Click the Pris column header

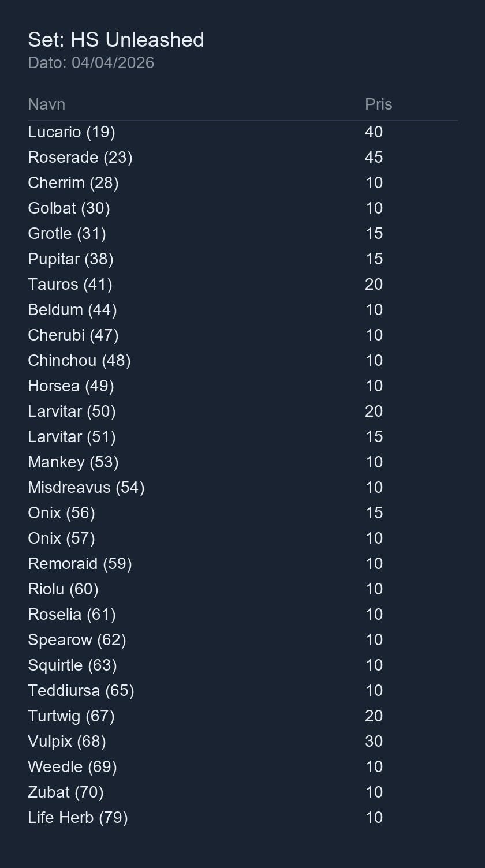(378, 104)
